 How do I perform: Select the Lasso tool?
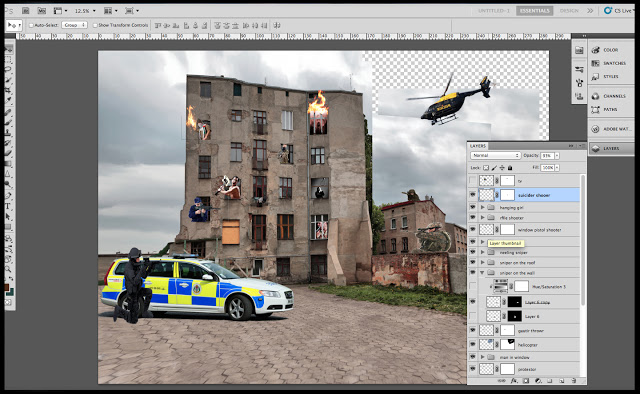(8, 70)
